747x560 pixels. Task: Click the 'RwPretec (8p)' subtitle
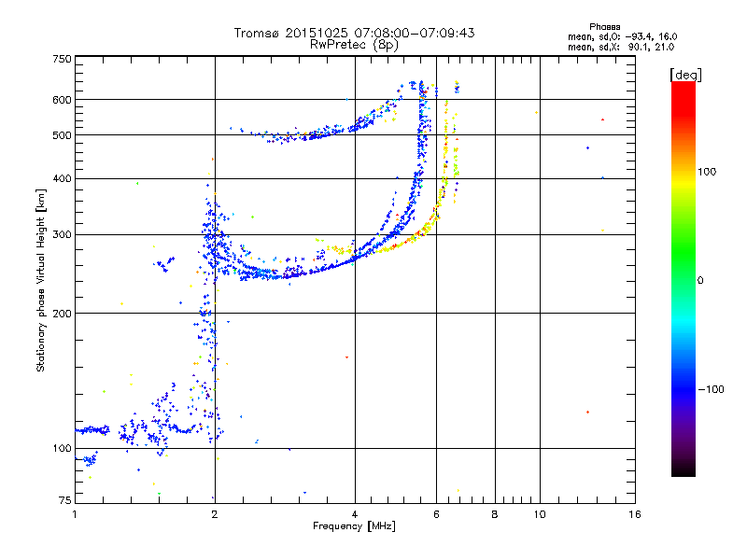tap(354, 45)
